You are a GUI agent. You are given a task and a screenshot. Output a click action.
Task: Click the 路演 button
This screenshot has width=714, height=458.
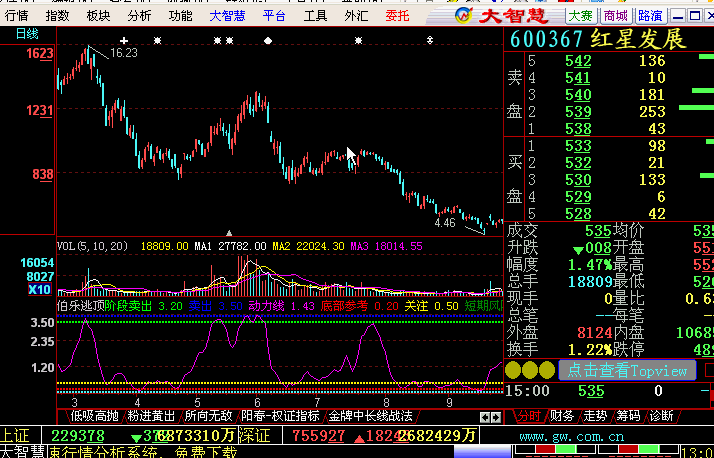pos(650,16)
